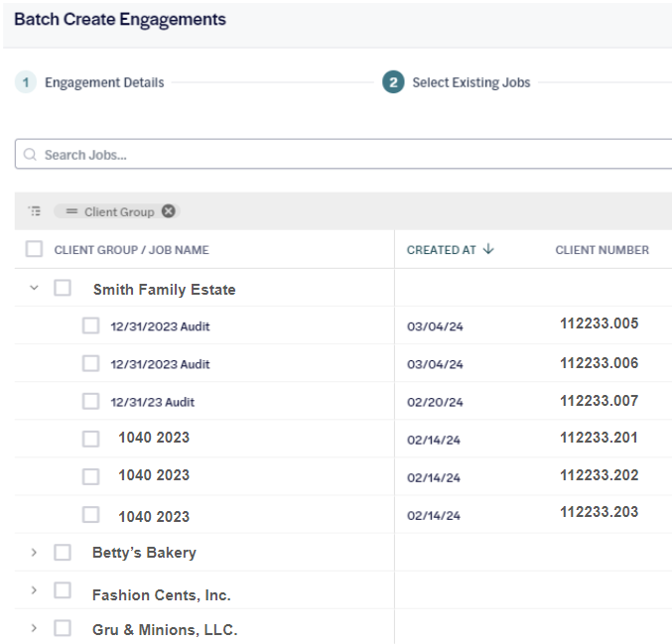This screenshot has height=644, width=672.
Task: Check the Betty's Bakery group checkbox
Action: click(x=63, y=553)
